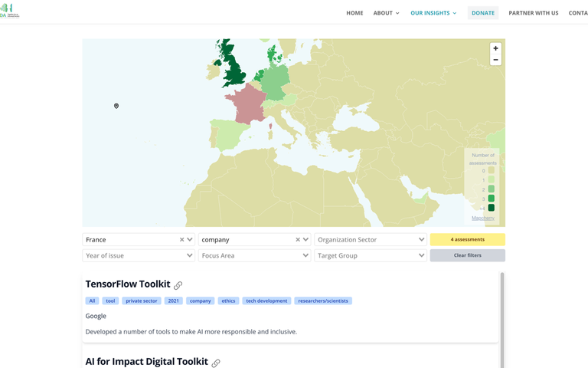Viewport: 588px width, 368px height.
Task: Copy link icon beside AI for Impact Digital Toolkit
Action: click(216, 363)
